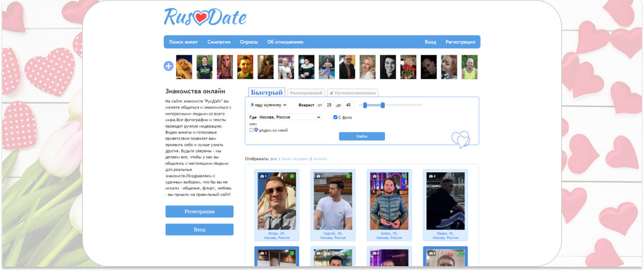Click the right handle of age slider
This screenshot has width=644, height=271.
coord(383,105)
